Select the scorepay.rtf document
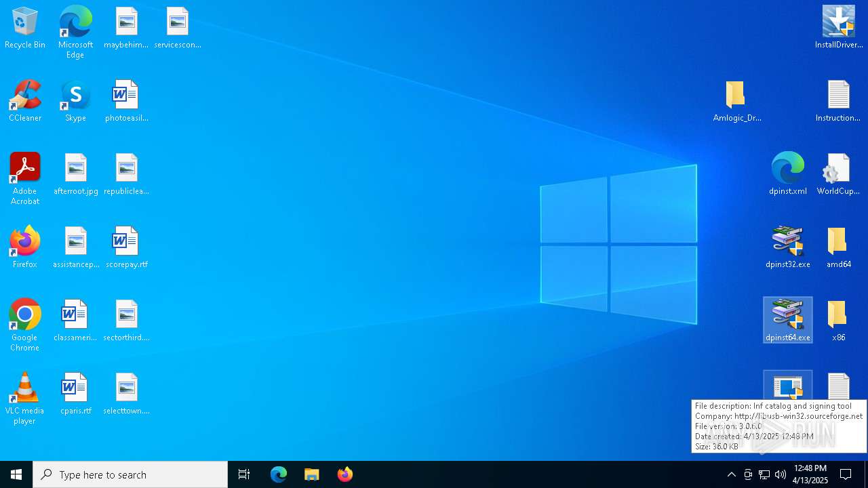This screenshot has height=488, width=868. point(126,248)
